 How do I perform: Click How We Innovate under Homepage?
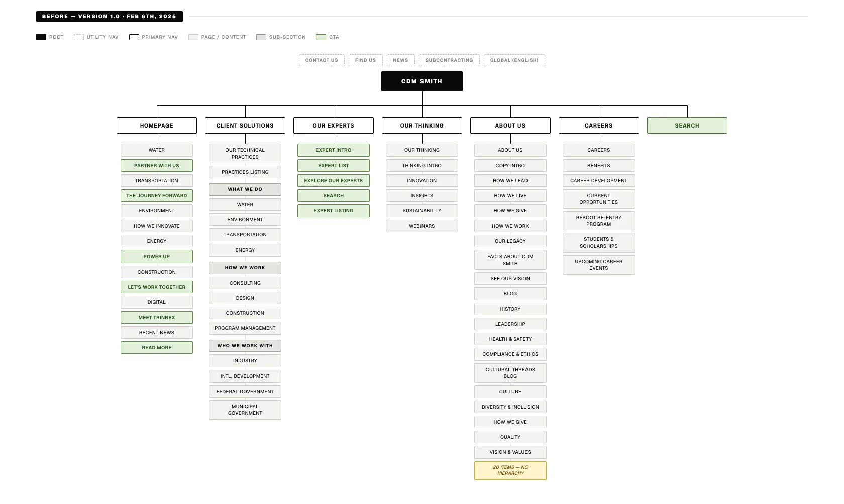pyautogui.click(x=157, y=226)
